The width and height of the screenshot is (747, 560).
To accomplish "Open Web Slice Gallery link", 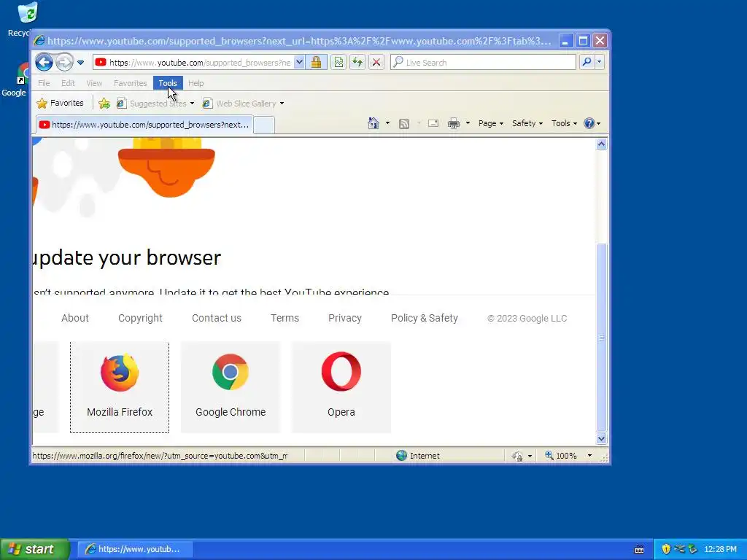I will (239, 104).
